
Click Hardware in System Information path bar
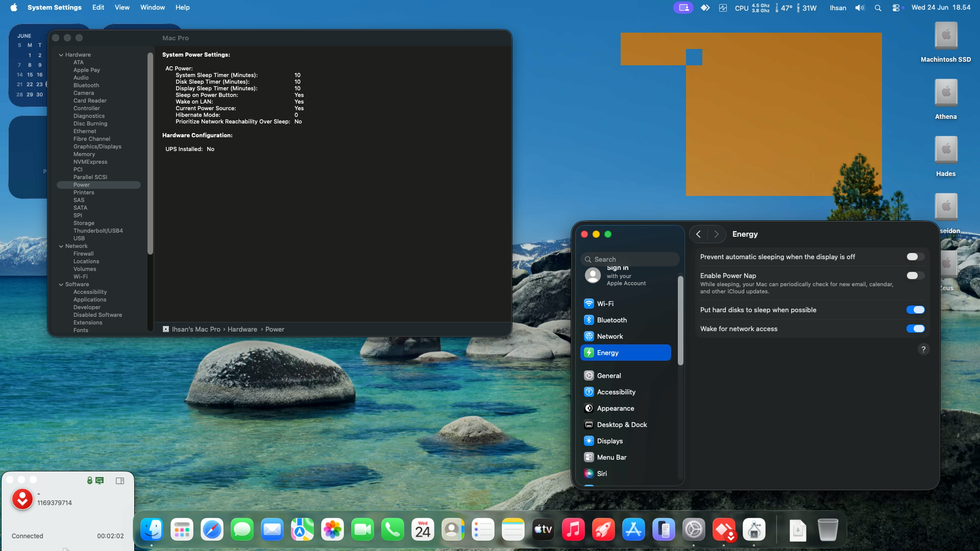coord(242,329)
